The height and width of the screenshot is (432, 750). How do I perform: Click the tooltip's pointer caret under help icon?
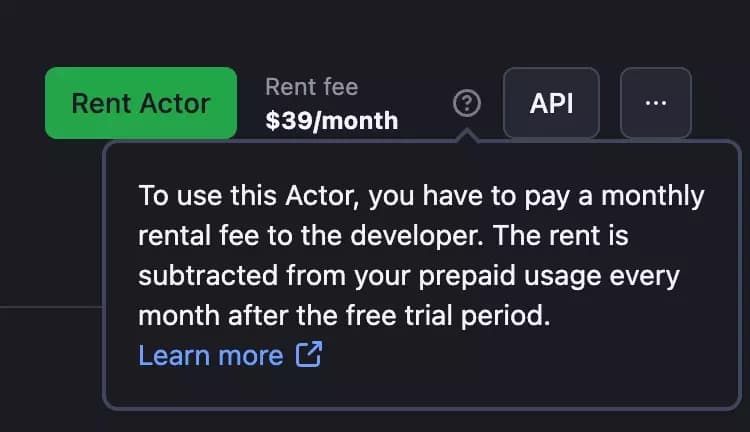tap(467, 136)
